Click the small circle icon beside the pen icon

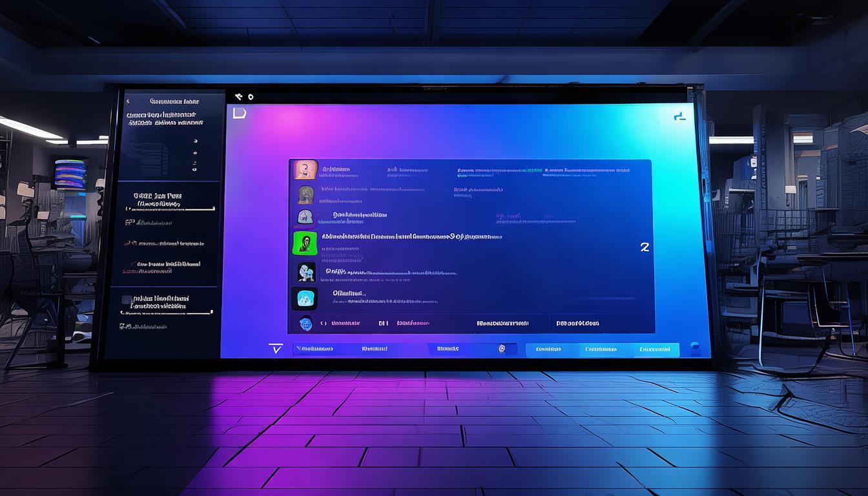(x=251, y=98)
